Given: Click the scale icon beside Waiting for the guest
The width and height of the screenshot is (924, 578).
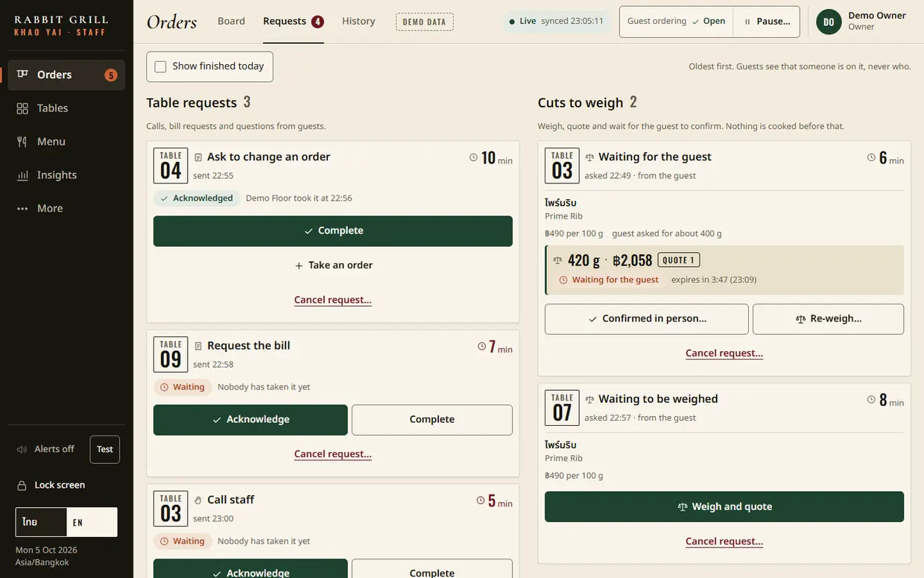Looking at the screenshot, I should pyautogui.click(x=589, y=157).
